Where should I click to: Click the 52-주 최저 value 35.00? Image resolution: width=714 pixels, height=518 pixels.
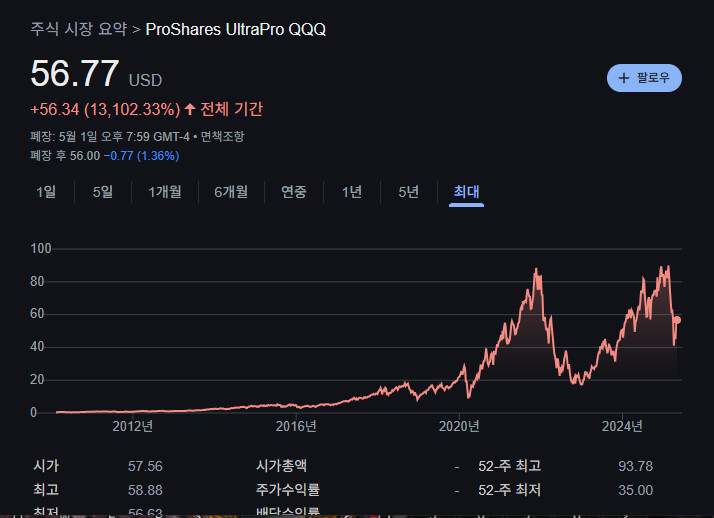click(x=636, y=490)
